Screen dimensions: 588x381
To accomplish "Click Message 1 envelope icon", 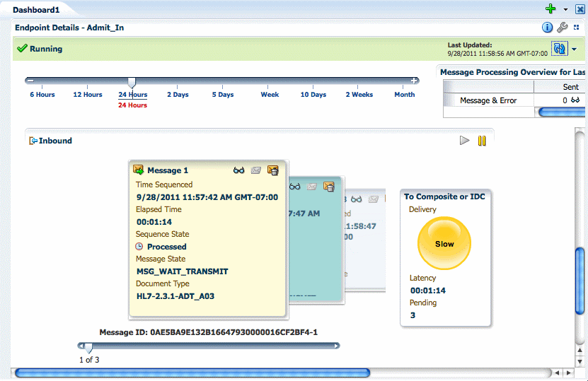I will pos(139,170).
